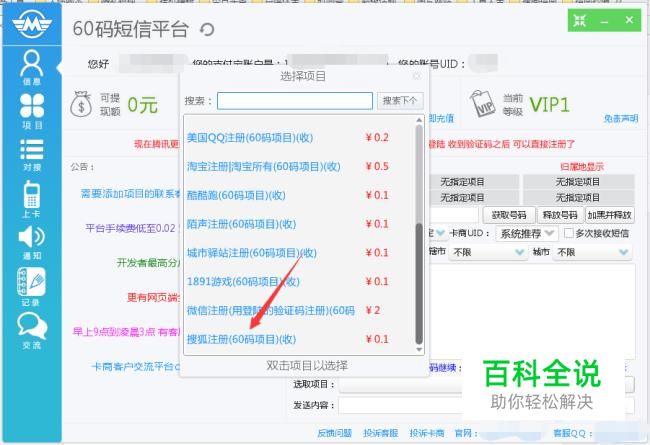Click the 发送内容 input field
This screenshot has width=650, height=445.
(486, 405)
